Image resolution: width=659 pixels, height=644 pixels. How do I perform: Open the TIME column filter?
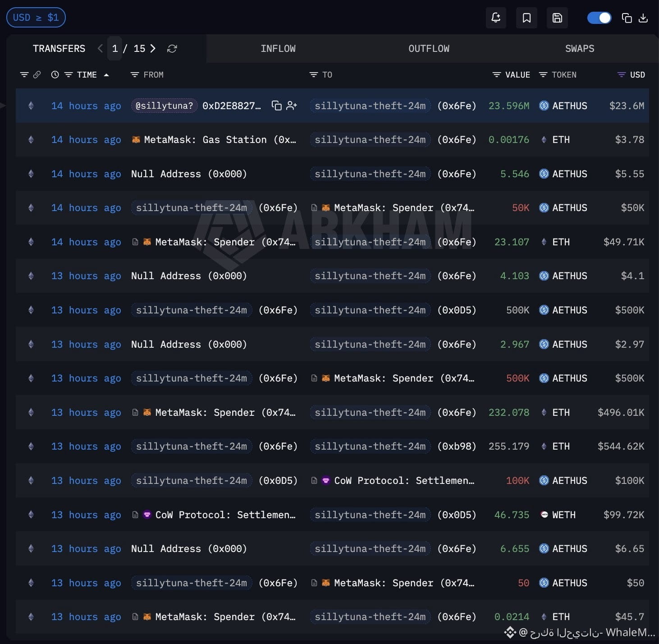point(69,75)
